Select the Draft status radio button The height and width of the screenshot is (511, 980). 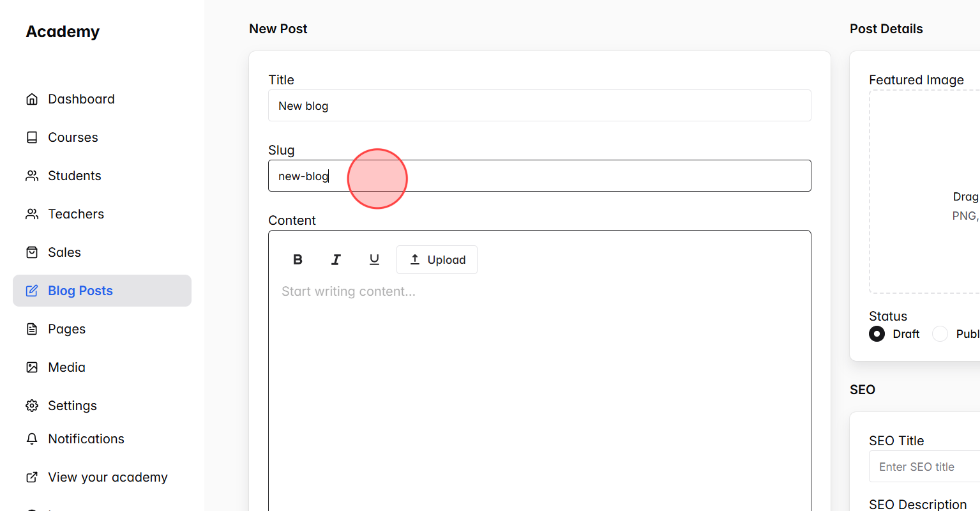[877, 333]
